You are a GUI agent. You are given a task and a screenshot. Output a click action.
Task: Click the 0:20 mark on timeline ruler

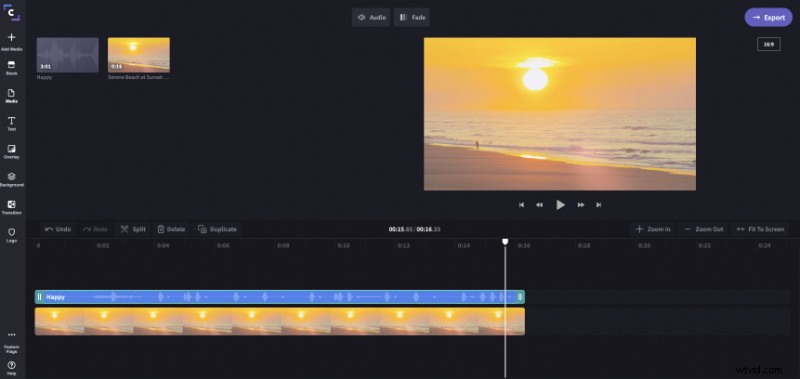644,245
